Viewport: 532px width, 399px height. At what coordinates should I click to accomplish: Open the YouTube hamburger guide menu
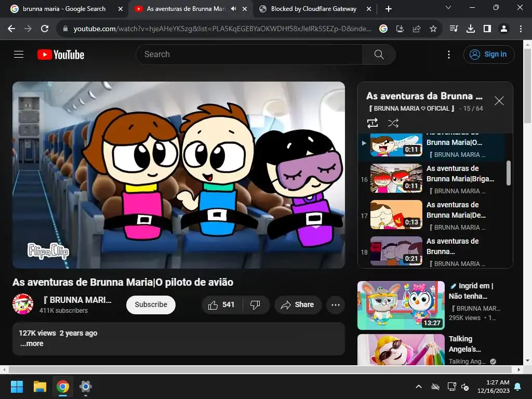[19, 54]
